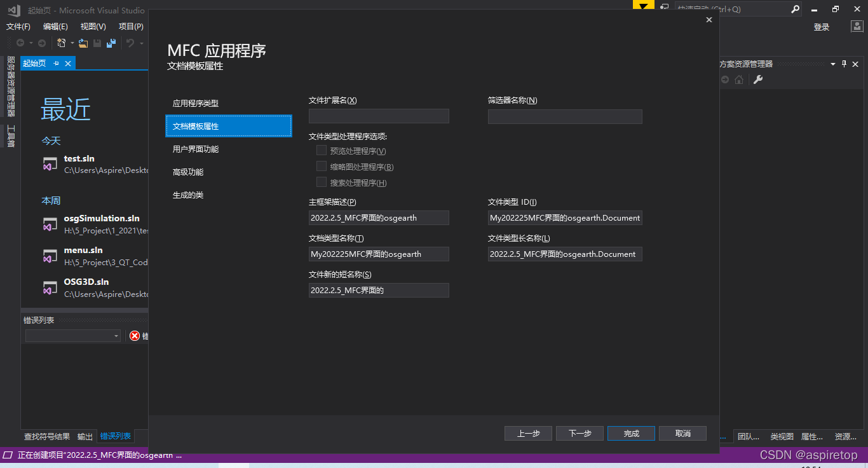Click the red error icon in error list

[135, 336]
